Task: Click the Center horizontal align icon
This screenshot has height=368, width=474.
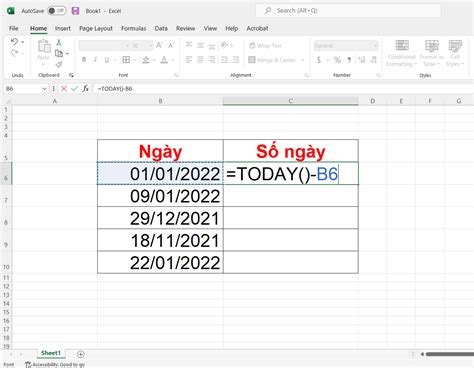Action: [200, 60]
